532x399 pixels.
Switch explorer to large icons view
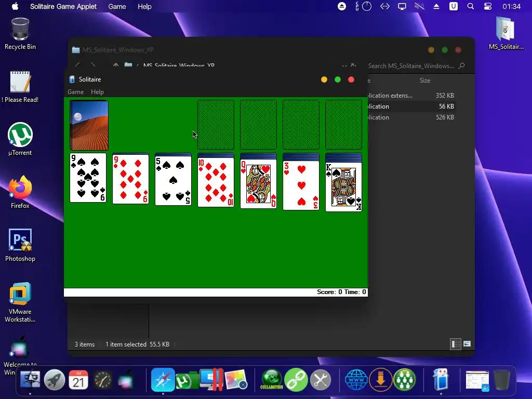click(467, 344)
